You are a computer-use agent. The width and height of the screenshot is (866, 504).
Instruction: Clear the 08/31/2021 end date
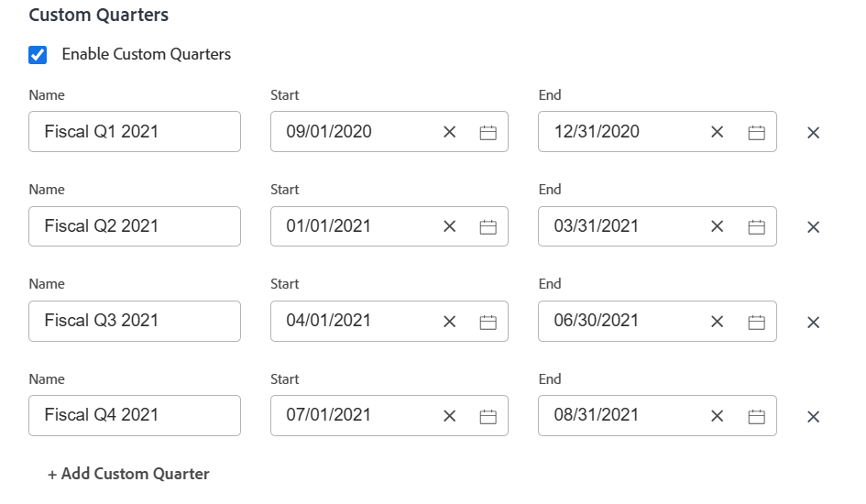717,416
